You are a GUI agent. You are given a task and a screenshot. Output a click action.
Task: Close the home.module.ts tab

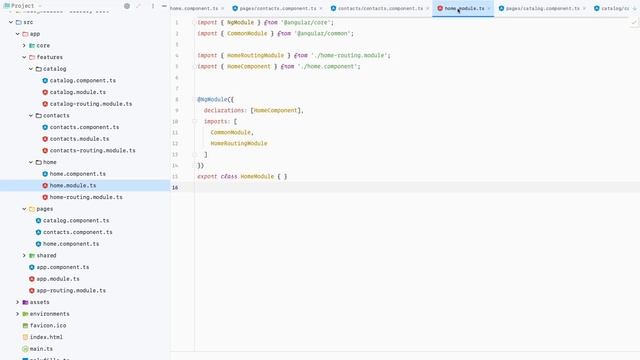(489, 9)
